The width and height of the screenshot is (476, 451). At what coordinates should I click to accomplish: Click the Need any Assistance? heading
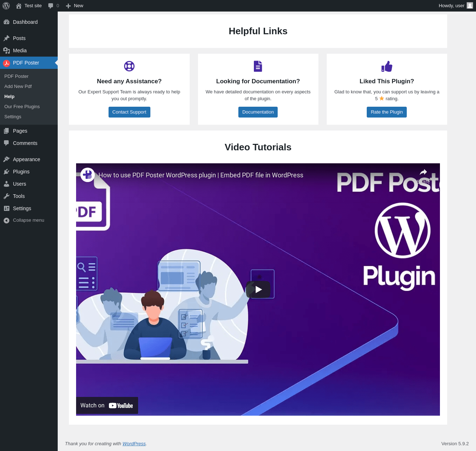pos(129,81)
